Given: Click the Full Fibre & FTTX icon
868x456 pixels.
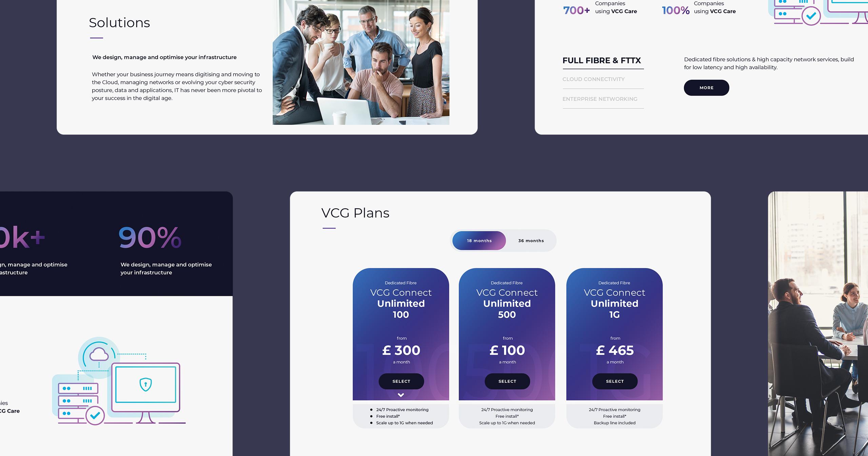Looking at the screenshot, I should click(x=601, y=60).
